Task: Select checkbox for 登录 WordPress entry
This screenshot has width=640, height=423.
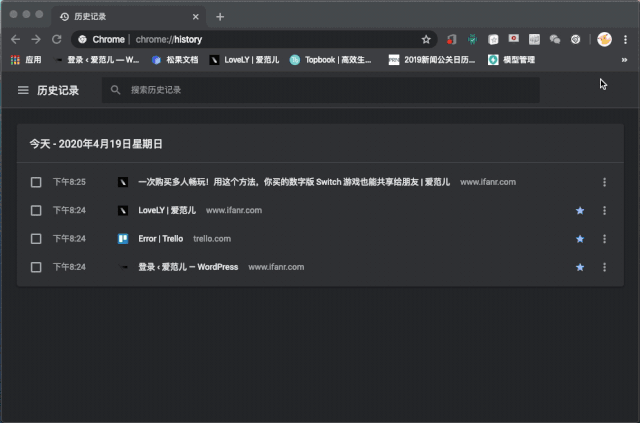Action: [x=36, y=267]
